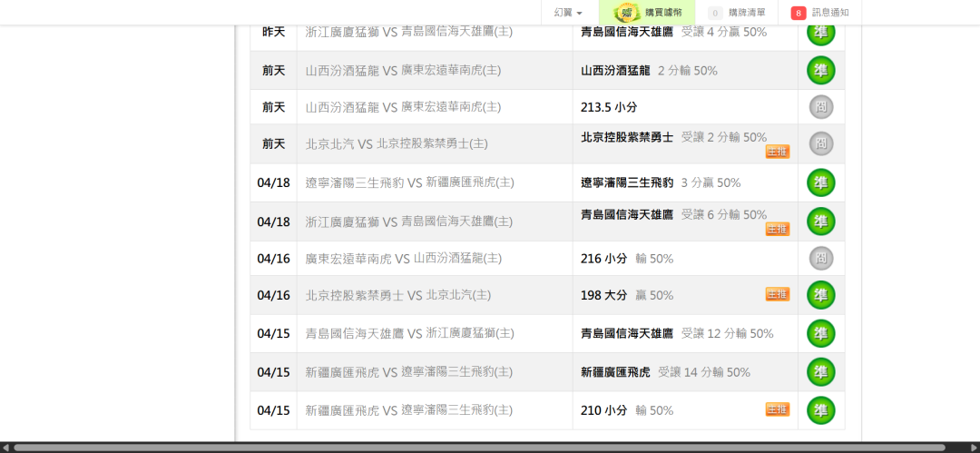Viewport: 980px width, 453px height.
Task: Click grey status icon for 北京控股紫禁勇士 受讓 2 分
Action: coord(821,144)
